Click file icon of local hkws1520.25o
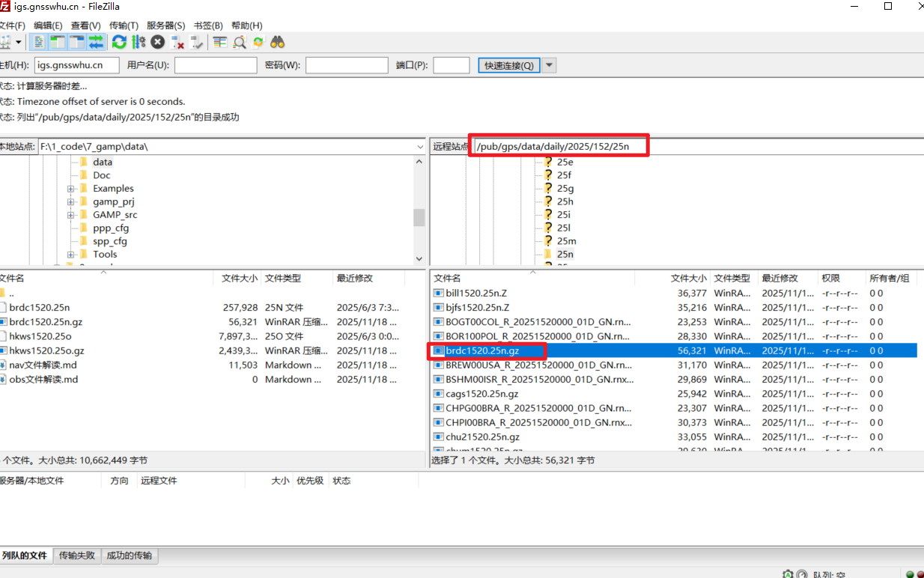Screen dimensions: 924x578 (2, 336)
